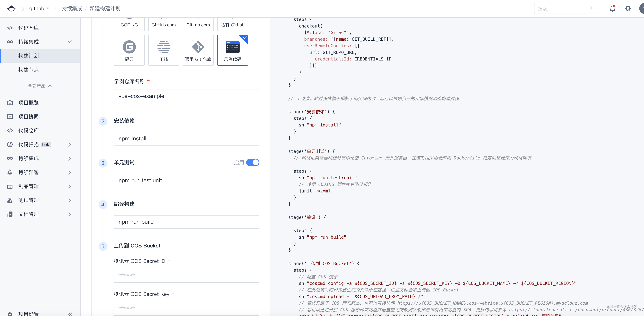The image size is (644, 316).
Task: Click the infinity icon beside top 持续集成
Action: [10, 42]
